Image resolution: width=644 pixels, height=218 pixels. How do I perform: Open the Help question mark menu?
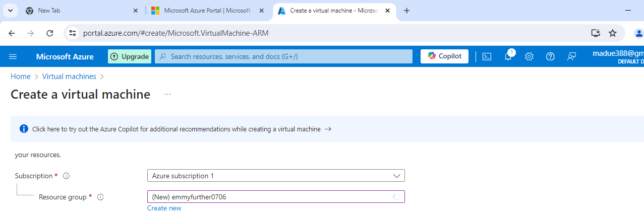[550, 56]
